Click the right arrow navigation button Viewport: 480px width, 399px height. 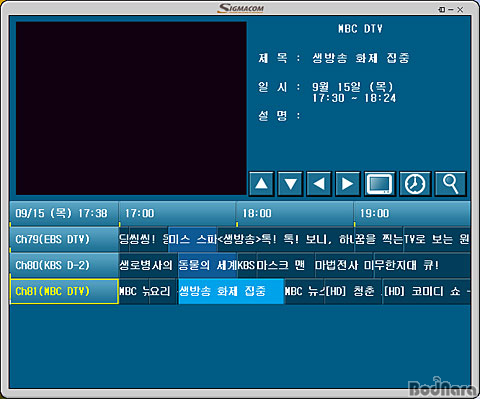[347, 184]
